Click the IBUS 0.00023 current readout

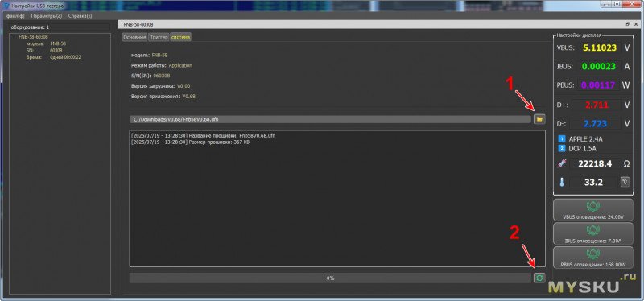(x=600, y=67)
